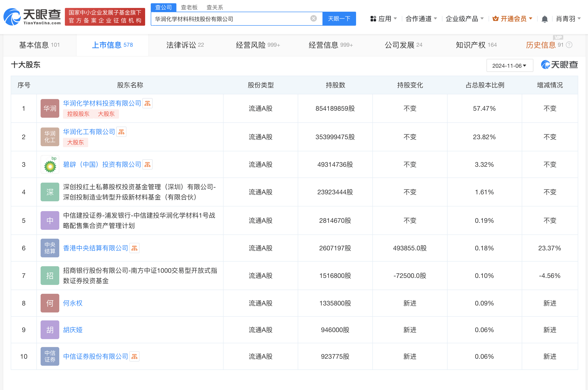The height and width of the screenshot is (390, 588).
Task: Switch to 公司发展 tab
Action: click(x=403, y=45)
